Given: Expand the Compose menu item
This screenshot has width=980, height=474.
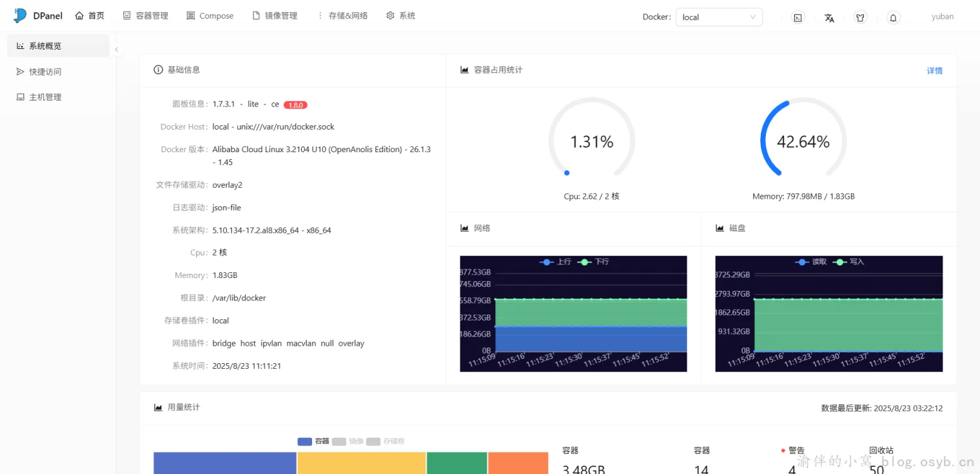Looking at the screenshot, I should click(x=210, y=15).
